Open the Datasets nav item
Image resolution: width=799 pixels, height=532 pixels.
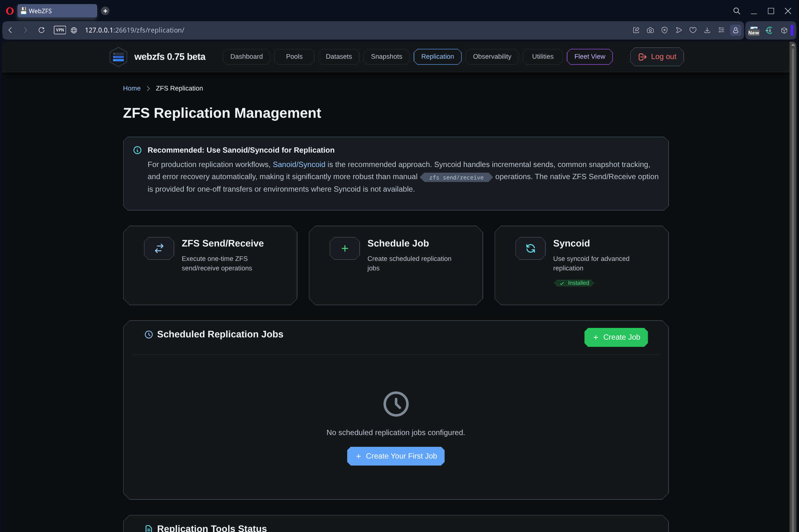[339, 57]
